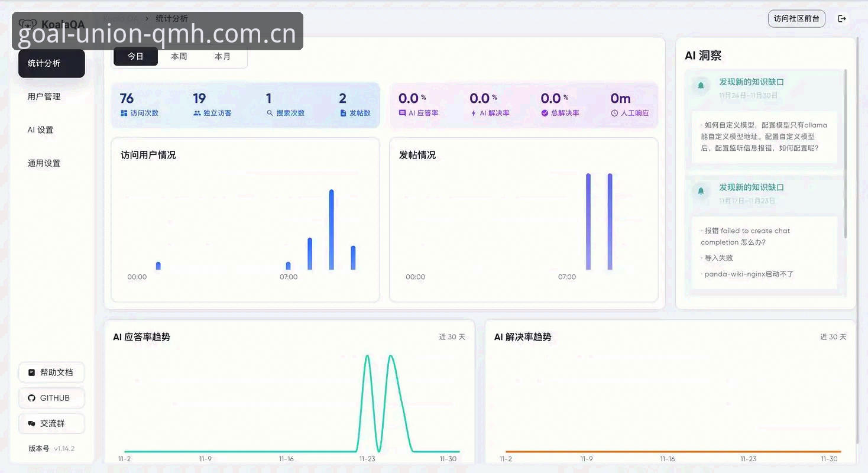Image resolution: width=868 pixels, height=473 pixels.
Task: Click the 发现新的知识缺口 title dated 11月24日
Action: pos(752,82)
